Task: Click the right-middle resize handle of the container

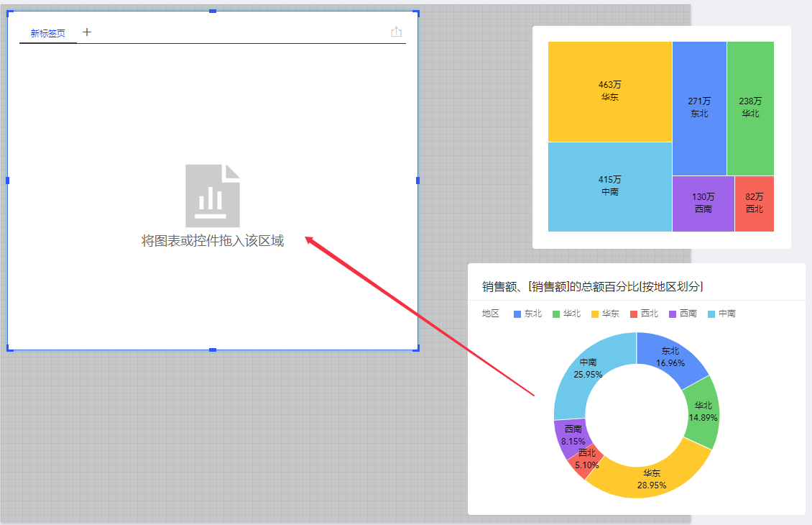Action: tap(417, 180)
